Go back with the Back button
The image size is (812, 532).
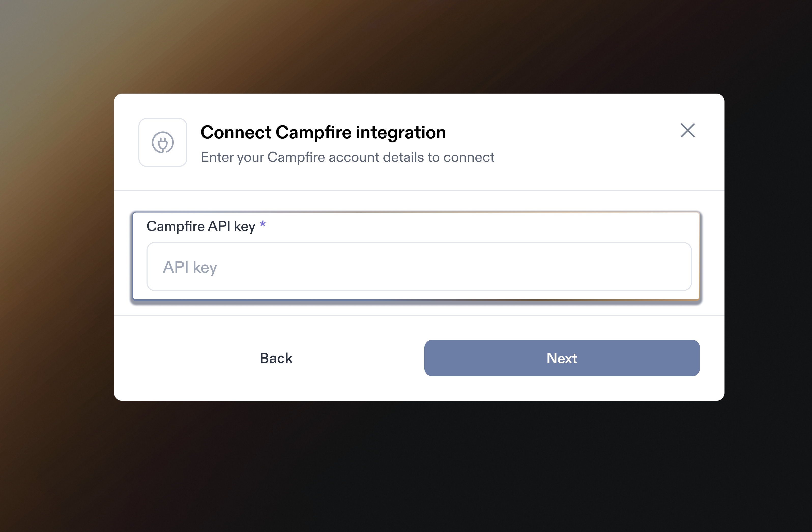coord(276,358)
